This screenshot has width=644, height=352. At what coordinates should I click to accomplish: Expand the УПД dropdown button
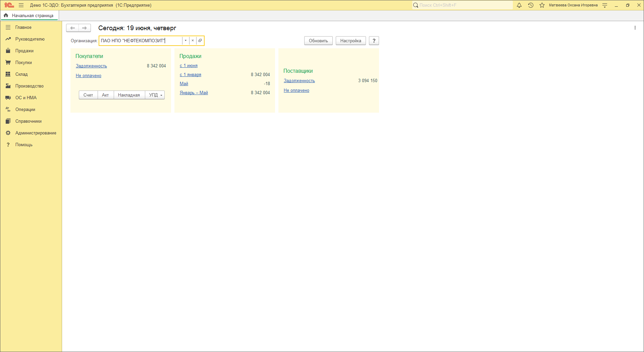click(x=155, y=95)
